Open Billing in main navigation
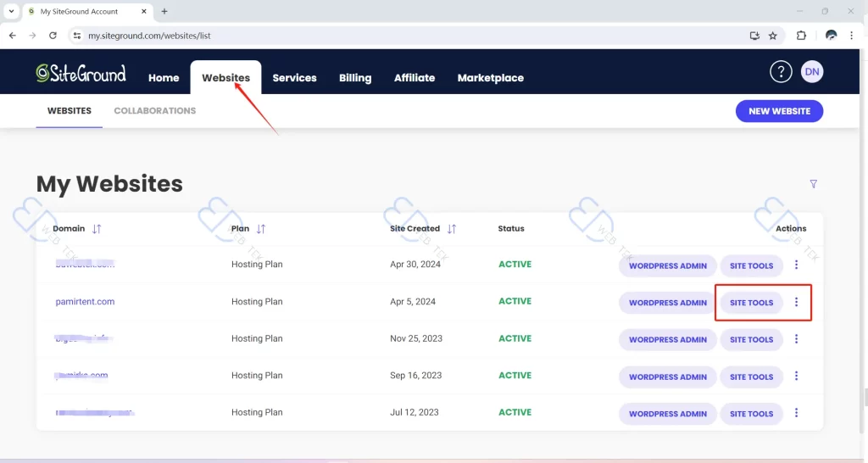 tap(355, 78)
